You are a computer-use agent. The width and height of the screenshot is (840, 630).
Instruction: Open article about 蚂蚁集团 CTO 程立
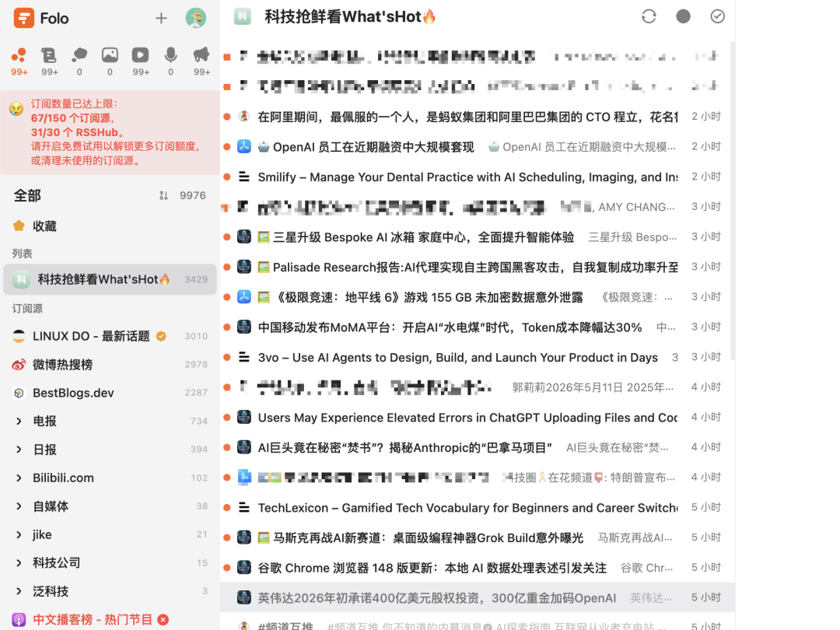click(x=477, y=116)
